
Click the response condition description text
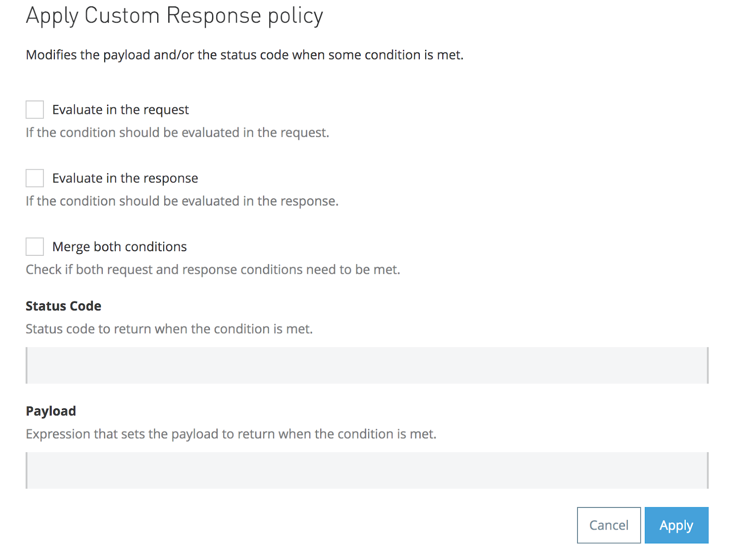(182, 201)
